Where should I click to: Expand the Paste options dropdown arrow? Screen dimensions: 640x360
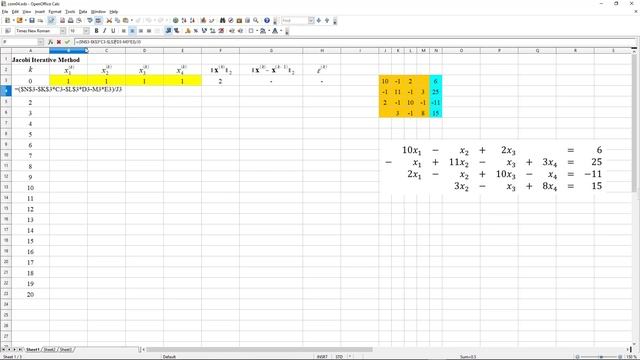(x=132, y=20)
